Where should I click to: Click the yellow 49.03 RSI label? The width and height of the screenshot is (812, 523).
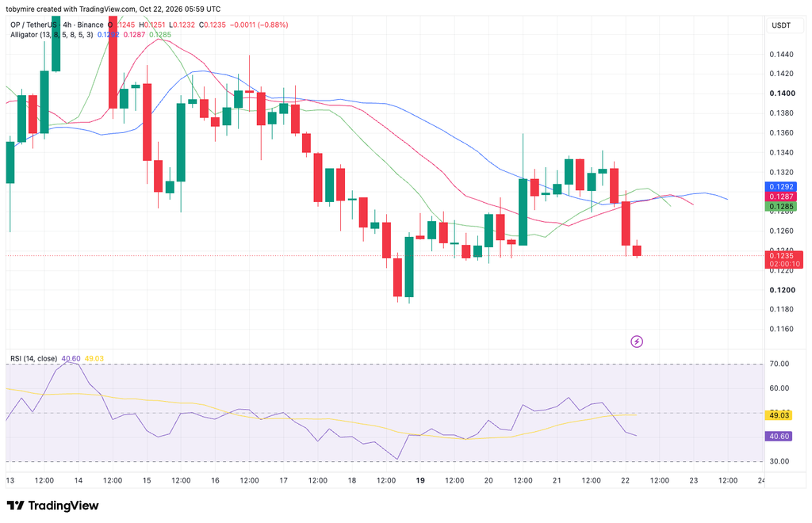779,415
